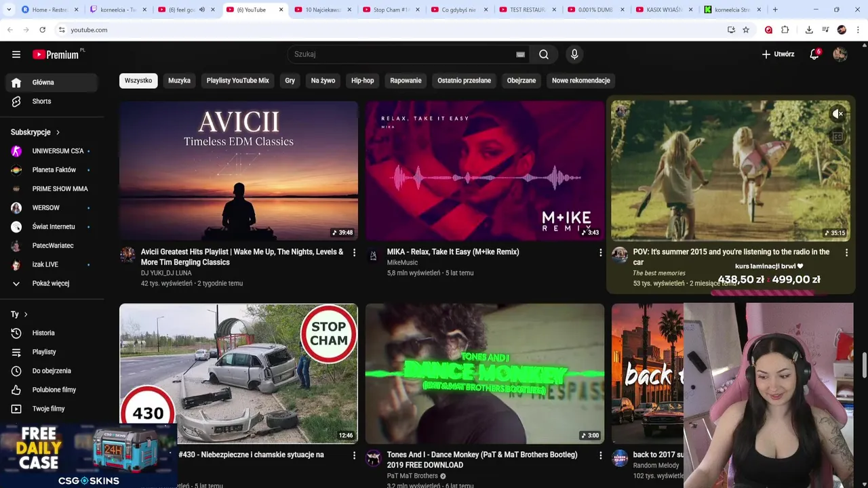Open Playlisty in the sidebar
This screenshot has height=488, width=868.
point(53,352)
